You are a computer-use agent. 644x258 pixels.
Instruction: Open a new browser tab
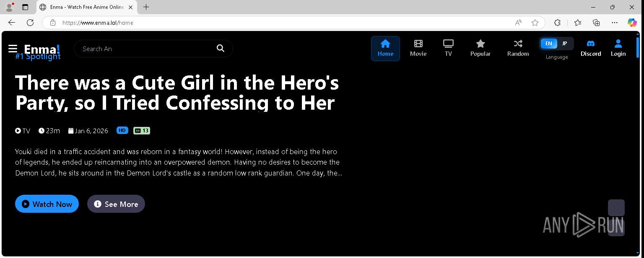[146, 7]
